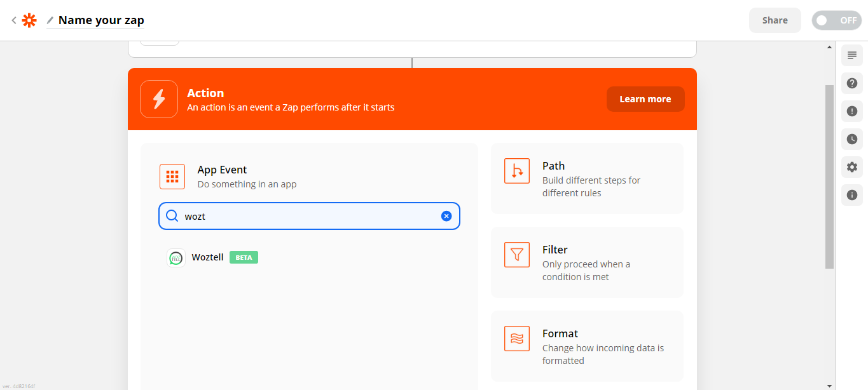Open the help question mark icon
Viewport: 868px width, 390px height.
tap(852, 83)
